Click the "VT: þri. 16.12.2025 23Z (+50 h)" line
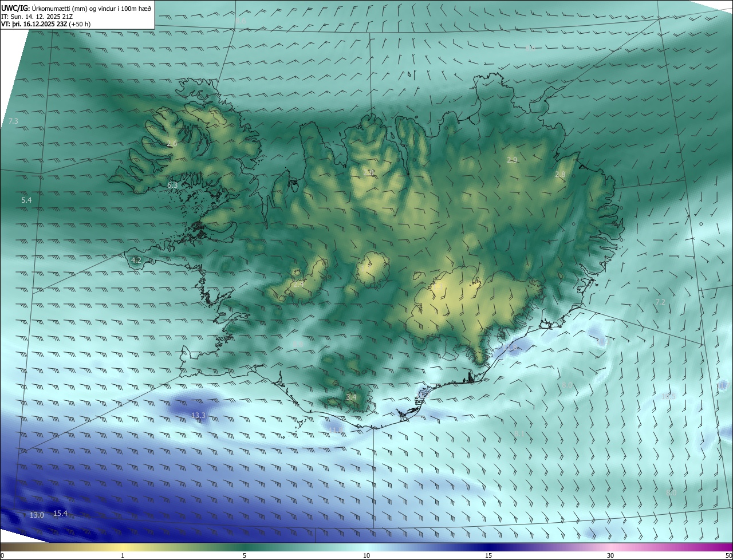Screen dimensions: 733x560 [46, 24]
